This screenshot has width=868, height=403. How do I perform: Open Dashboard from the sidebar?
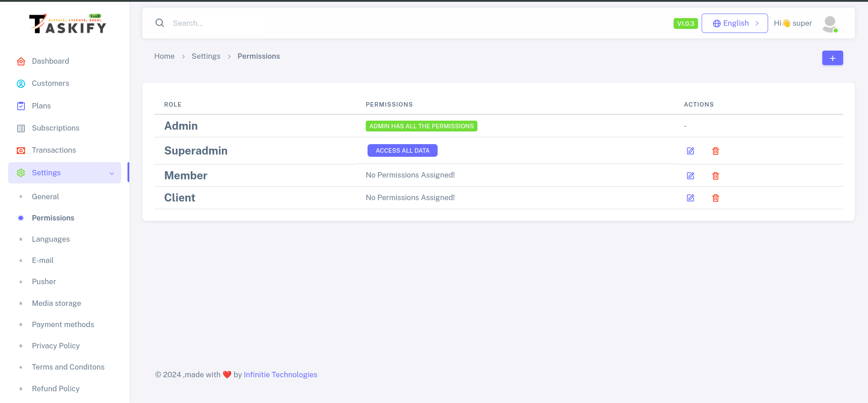click(x=50, y=61)
